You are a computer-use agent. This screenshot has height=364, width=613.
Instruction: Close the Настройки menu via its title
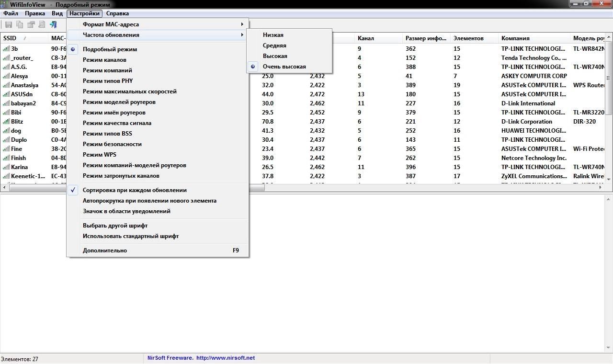(85, 13)
